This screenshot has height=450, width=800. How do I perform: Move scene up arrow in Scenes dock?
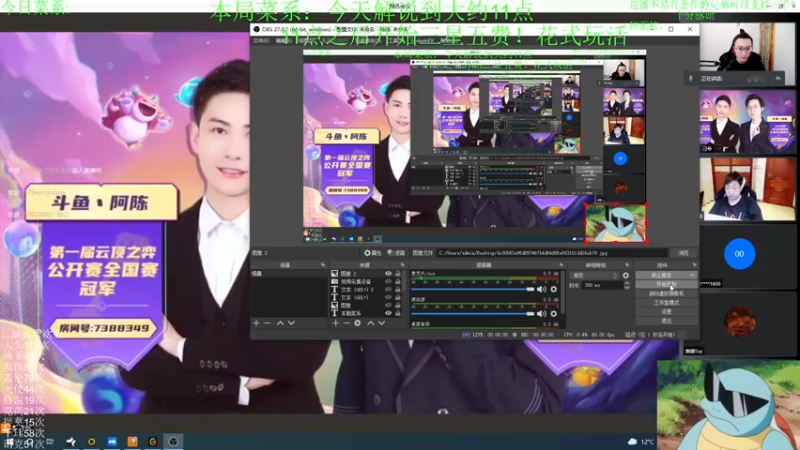(x=280, y=323)
